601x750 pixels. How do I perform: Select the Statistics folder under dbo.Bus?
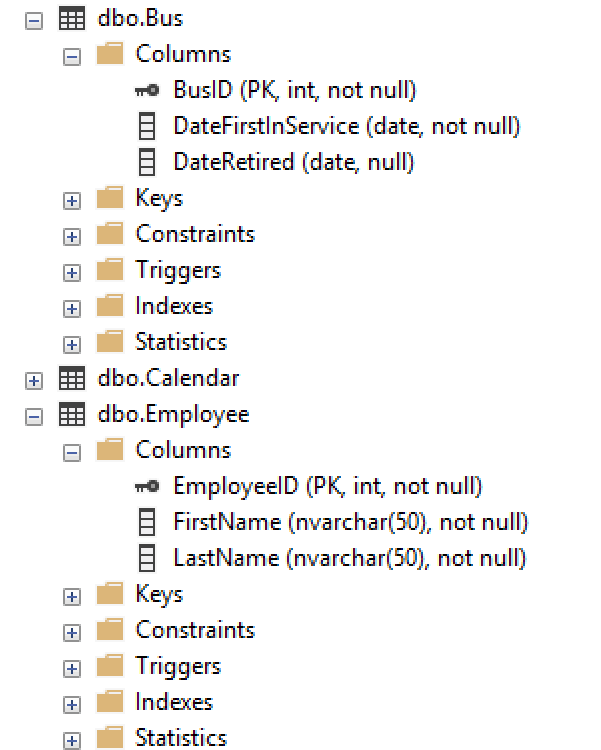tap(181, 342)
